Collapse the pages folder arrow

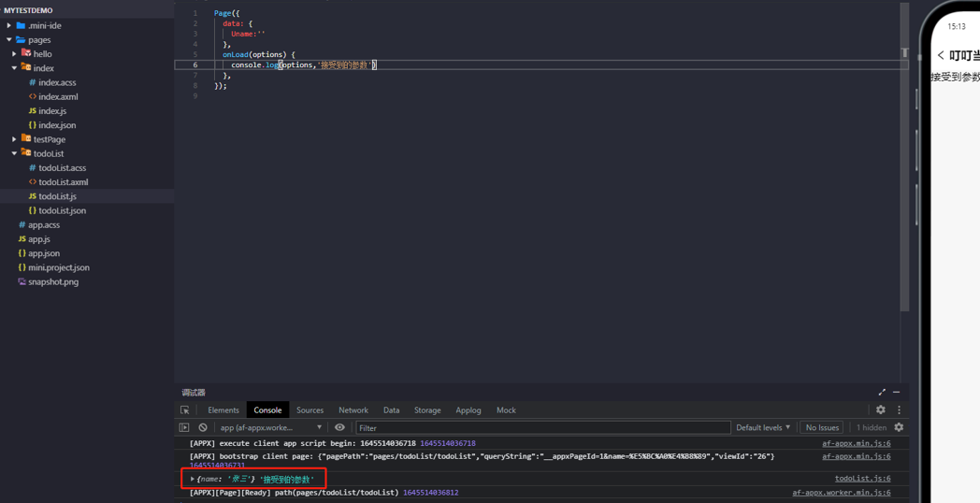[8, 40]
